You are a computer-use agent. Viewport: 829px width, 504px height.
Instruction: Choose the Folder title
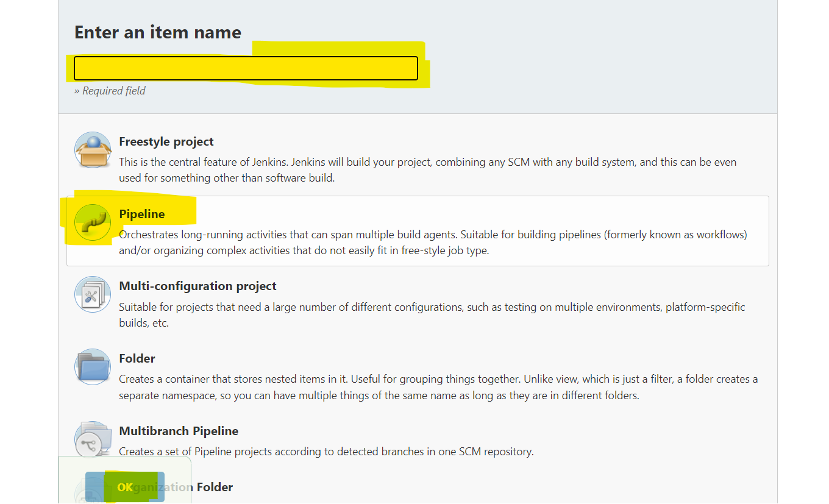(137, 358)
